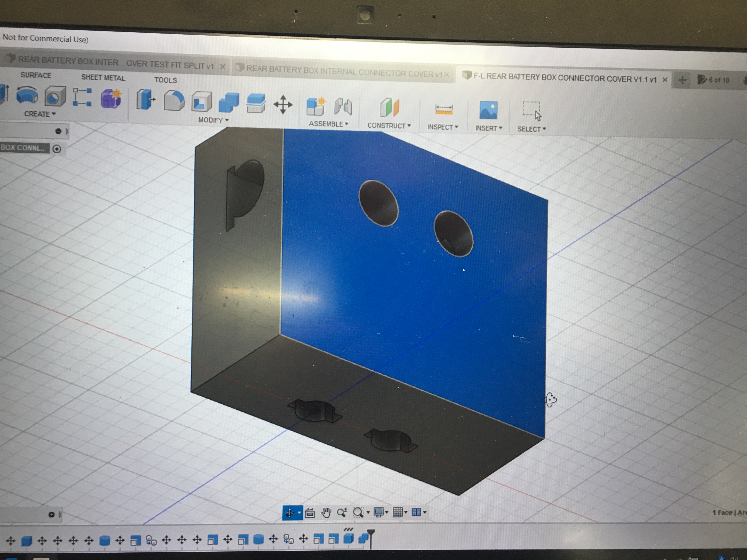The width and height of the screenshot is (747, 560).
Task: Select the Measure tool in Inspect
Action: point(444,110)
